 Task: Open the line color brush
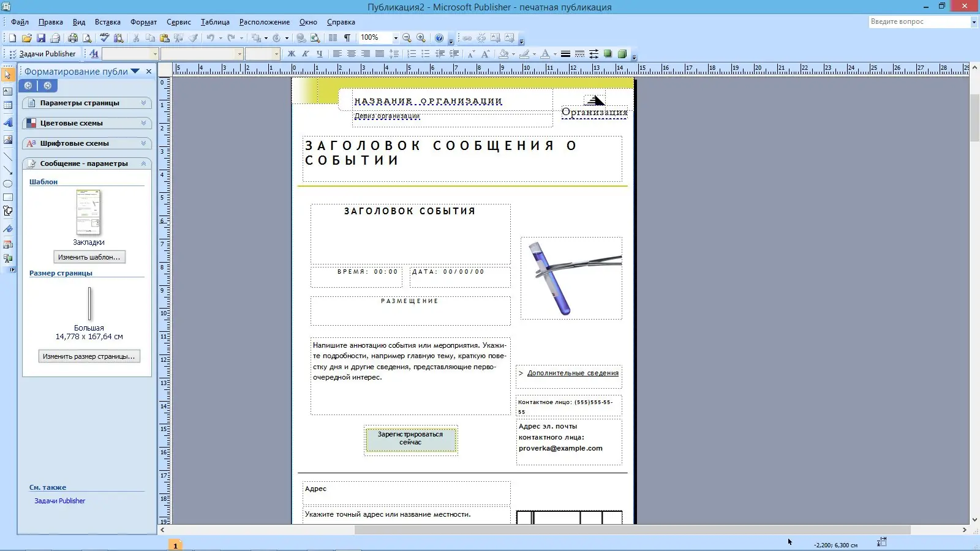524,54
